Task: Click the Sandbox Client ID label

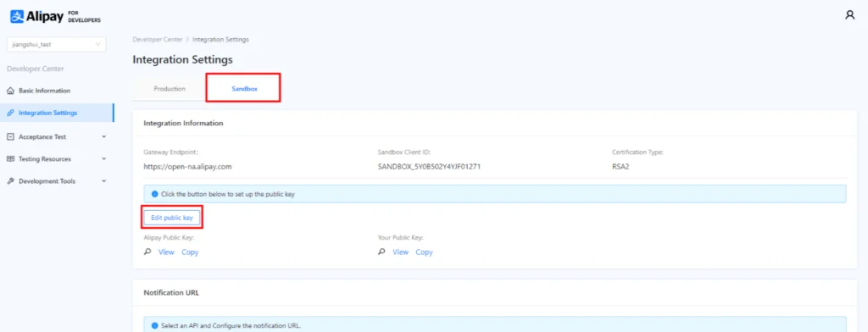Action: pyautogui.click(x=404, y=152)
